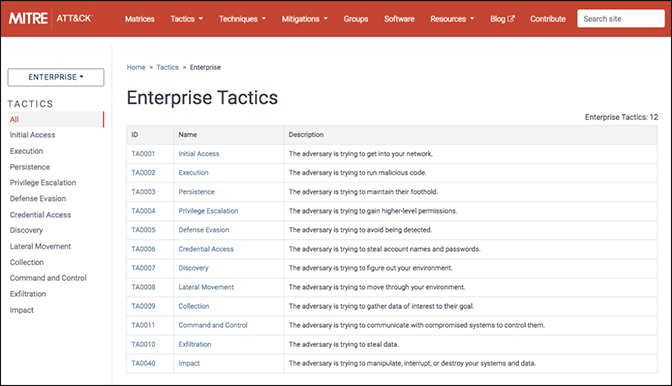Screen dimensions: 672x386
Task: Open the Contribute page
Action: (548, 19)
